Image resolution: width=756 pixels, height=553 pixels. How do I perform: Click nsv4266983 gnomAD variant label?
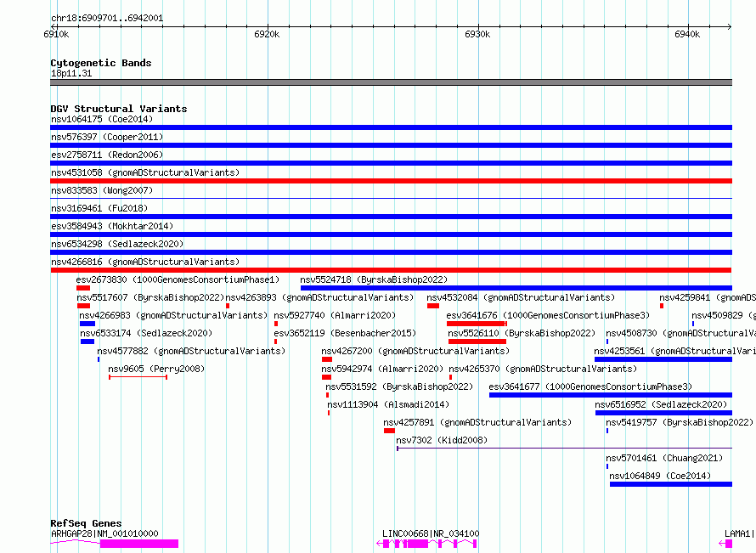click(x=173, y=315)
